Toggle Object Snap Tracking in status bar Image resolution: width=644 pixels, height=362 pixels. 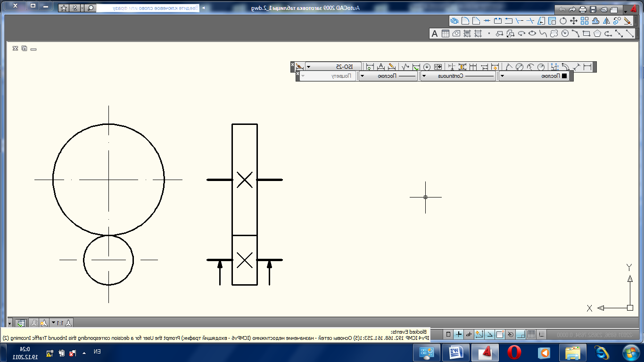click(x=489, y=334)
